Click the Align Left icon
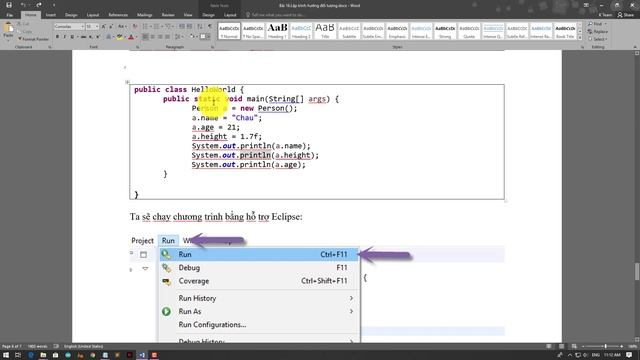 145,37
